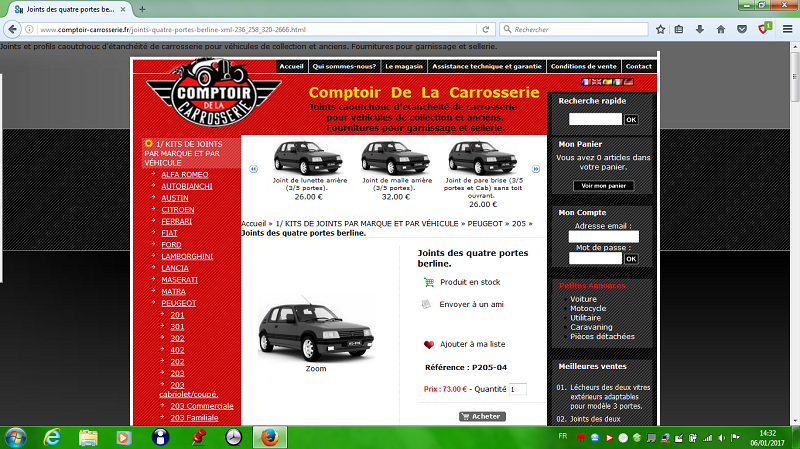This screenshot has width=800, height=449.
Task: Reload the page with the refresh icon
Action: (x=486, y=30)
